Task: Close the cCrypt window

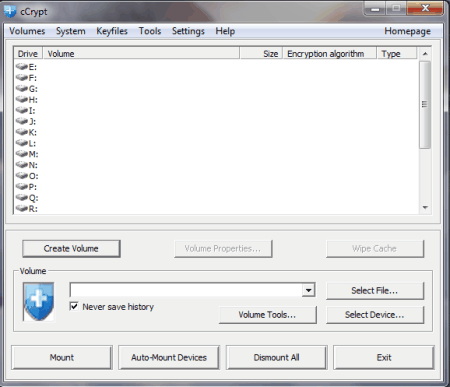Action: [425, 8]
